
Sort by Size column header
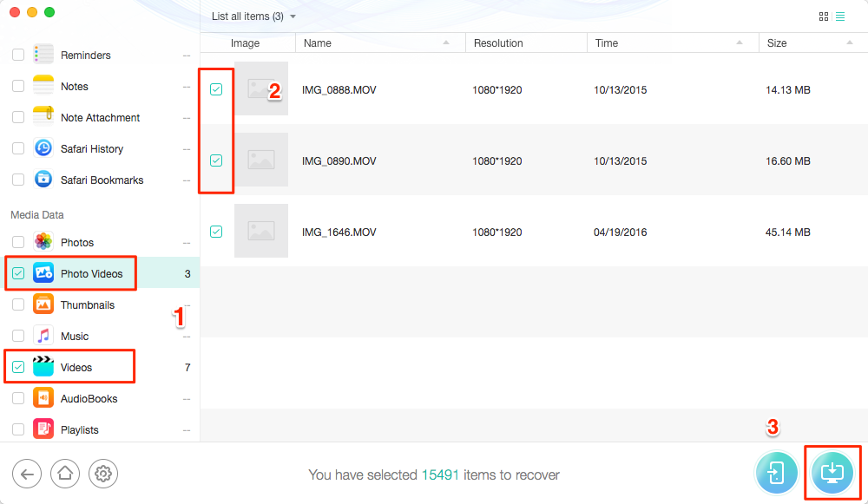point(813,43)
